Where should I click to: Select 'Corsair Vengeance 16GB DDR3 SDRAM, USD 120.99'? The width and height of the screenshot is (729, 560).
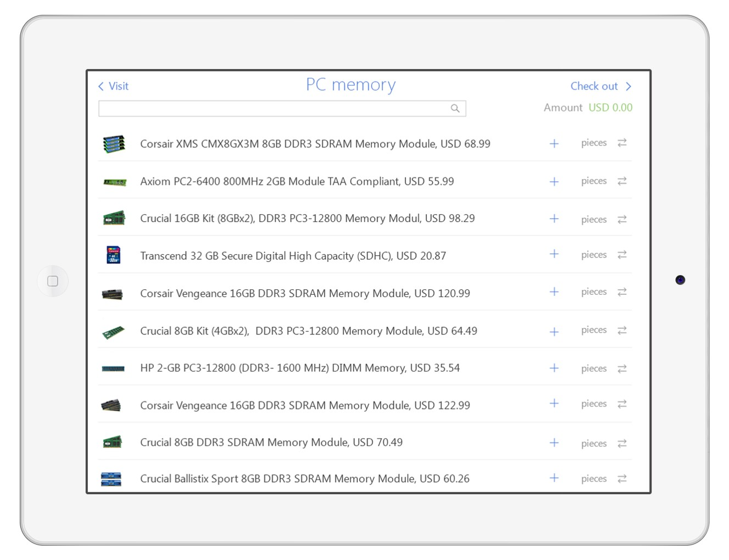(305, 293)
